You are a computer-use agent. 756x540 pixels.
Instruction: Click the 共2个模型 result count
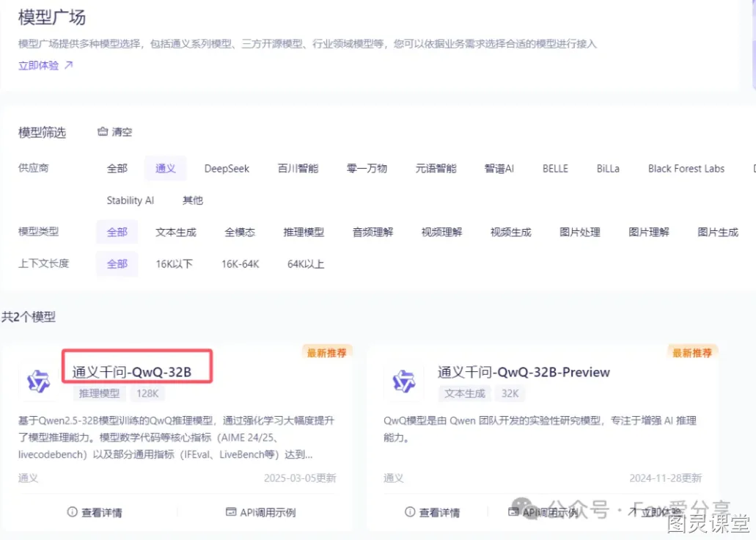point(29,317)
